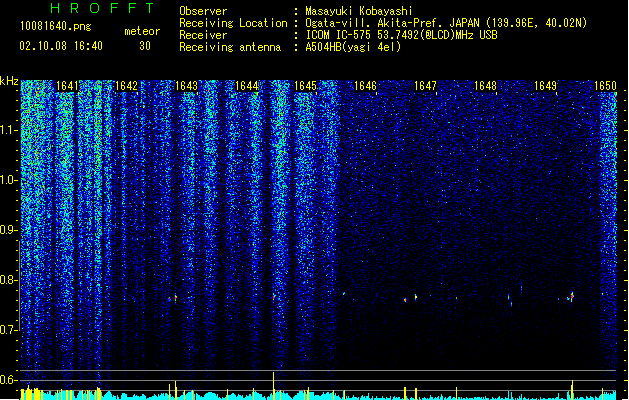The width and height of the screenshot is (629, 400).
Task: Click the 1650 time marker
Action: tap(605, 86)
